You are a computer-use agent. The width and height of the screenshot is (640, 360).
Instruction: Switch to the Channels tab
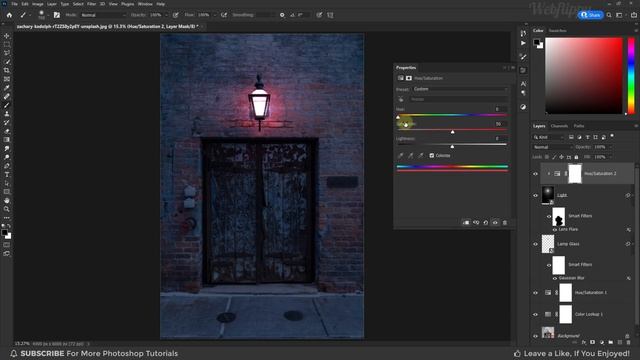tap(559, 126)
